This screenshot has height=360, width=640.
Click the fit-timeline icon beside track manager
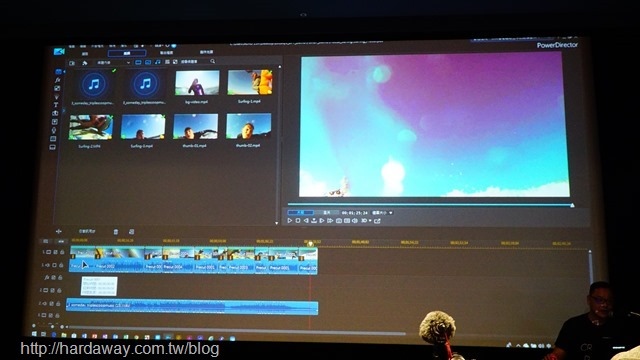(x=61, y=241)
